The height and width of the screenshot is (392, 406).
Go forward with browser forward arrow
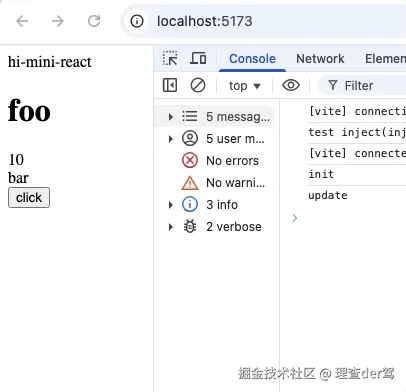tap(58, 21)
